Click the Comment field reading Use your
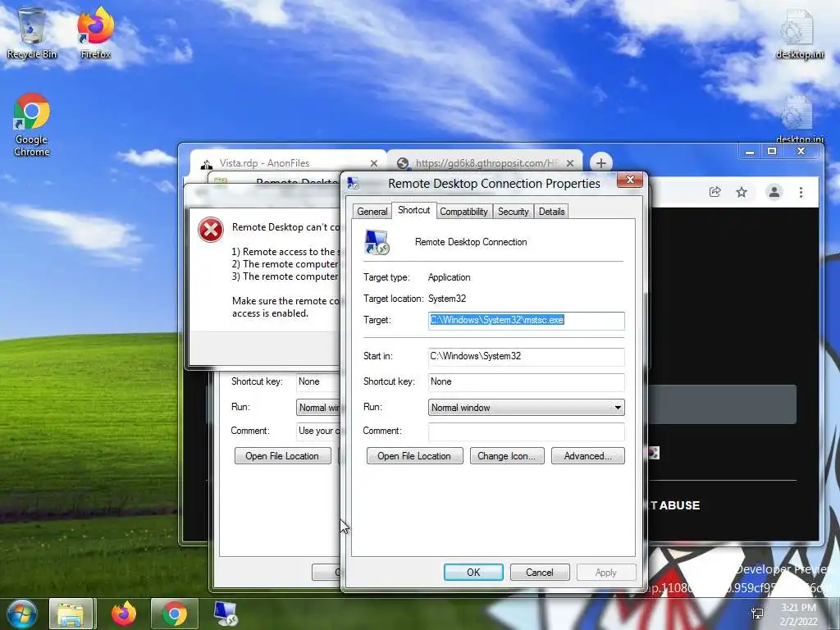 [318, 431]
